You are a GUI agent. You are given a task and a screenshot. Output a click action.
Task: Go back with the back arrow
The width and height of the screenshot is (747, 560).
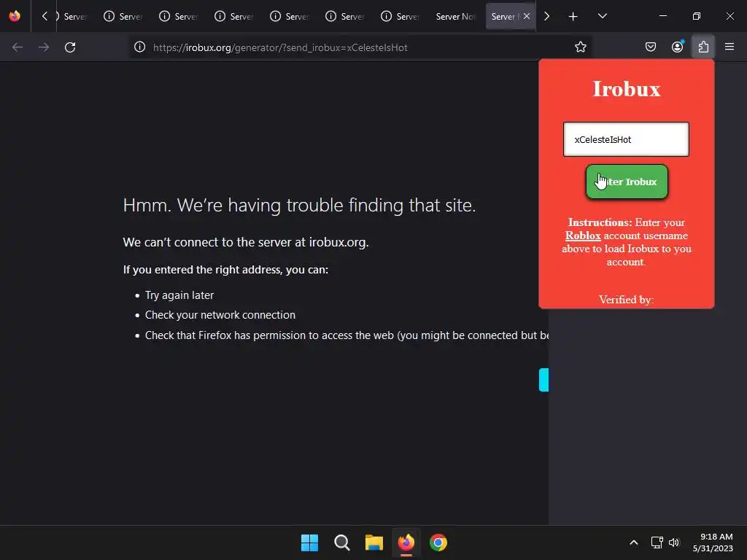18,47
